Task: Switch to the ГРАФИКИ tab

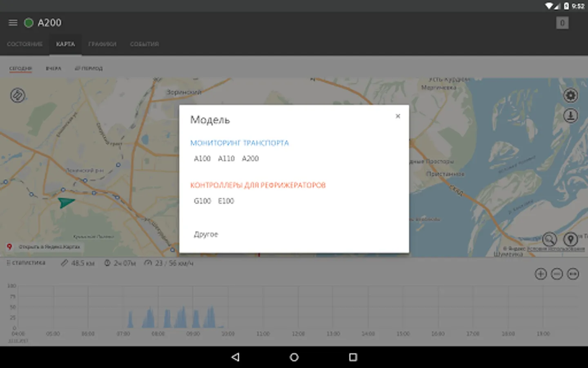Action: point(102,44)
